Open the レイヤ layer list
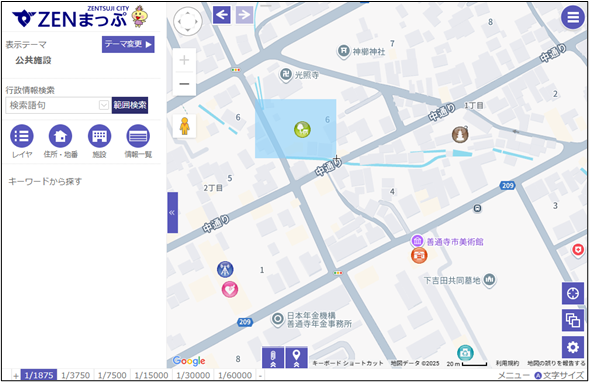This screenshot has width=589, height=382. (x=22, y=136)
